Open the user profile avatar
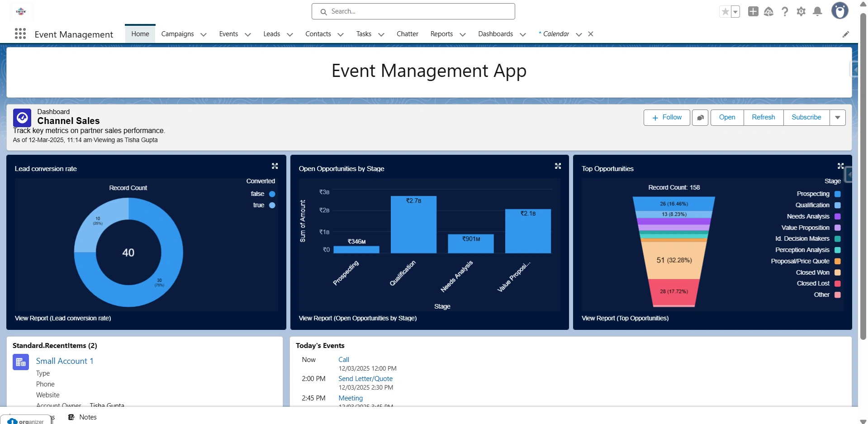868x424 pixels. [x=840, y=10]
